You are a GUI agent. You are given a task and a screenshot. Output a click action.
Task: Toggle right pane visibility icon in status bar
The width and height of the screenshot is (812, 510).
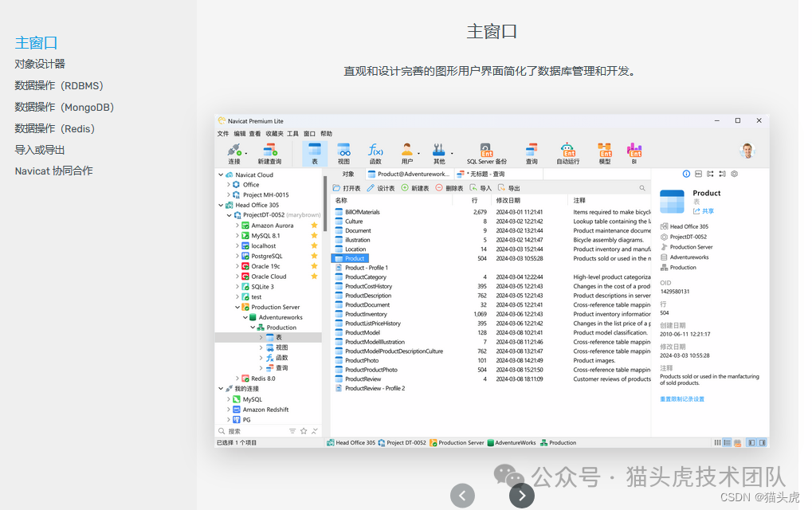[763, 443]
